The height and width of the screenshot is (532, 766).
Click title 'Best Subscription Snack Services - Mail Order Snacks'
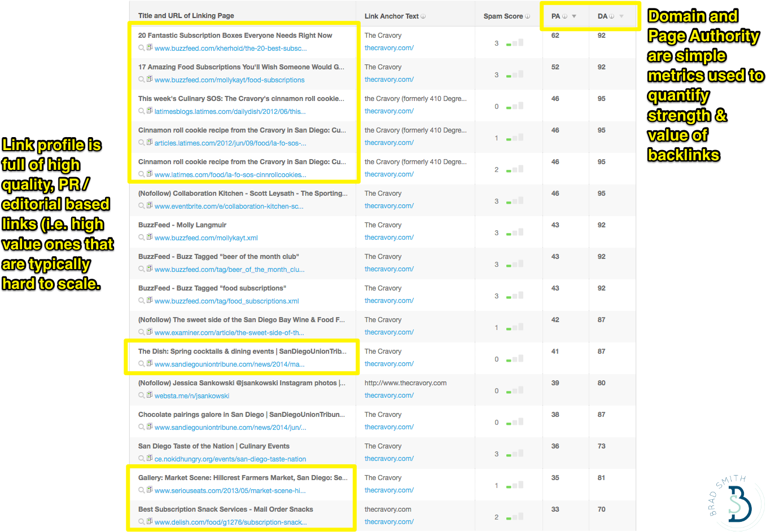pos(226,509)
